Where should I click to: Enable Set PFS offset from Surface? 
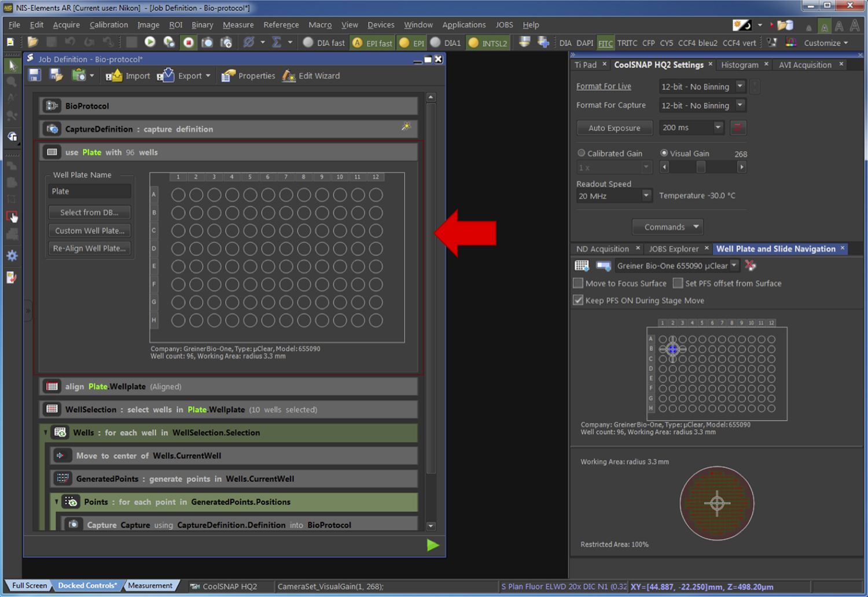[678, 283]
